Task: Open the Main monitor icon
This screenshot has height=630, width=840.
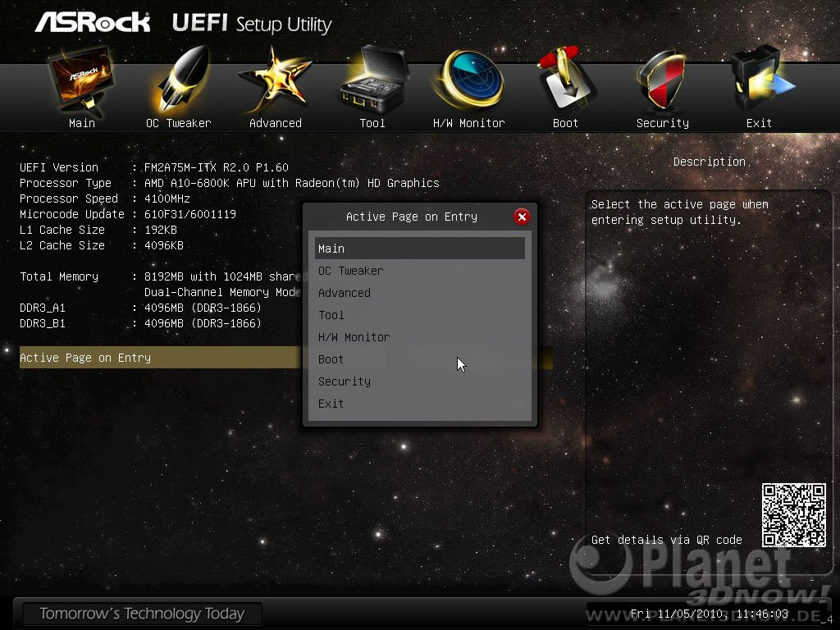Action: coord(81,80)
